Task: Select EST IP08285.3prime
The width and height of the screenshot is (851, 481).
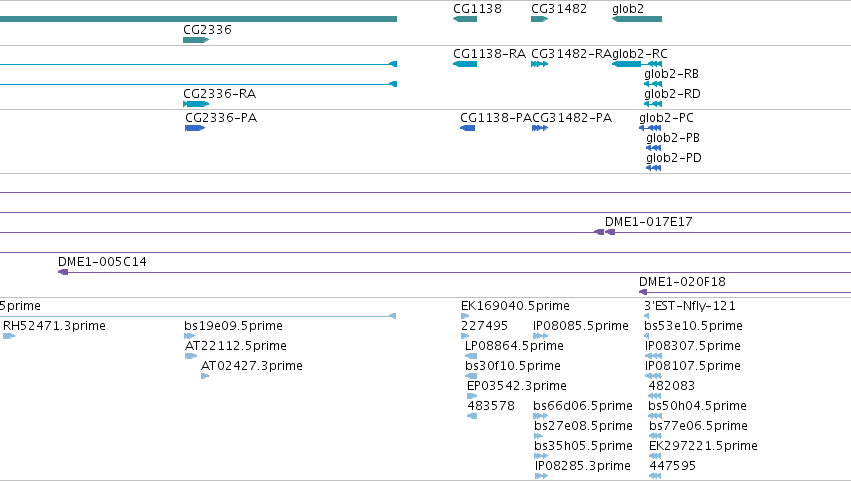Action: tap(542, 476)
